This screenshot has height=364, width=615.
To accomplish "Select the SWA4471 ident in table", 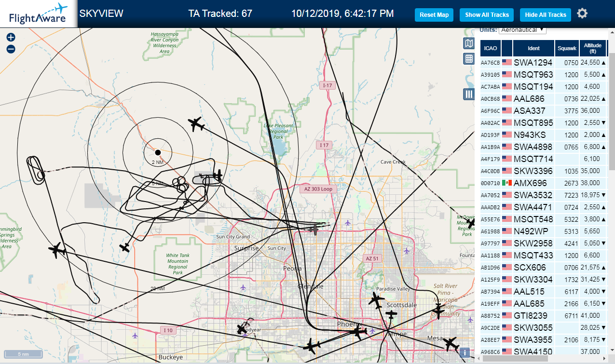I will point(533,207).
